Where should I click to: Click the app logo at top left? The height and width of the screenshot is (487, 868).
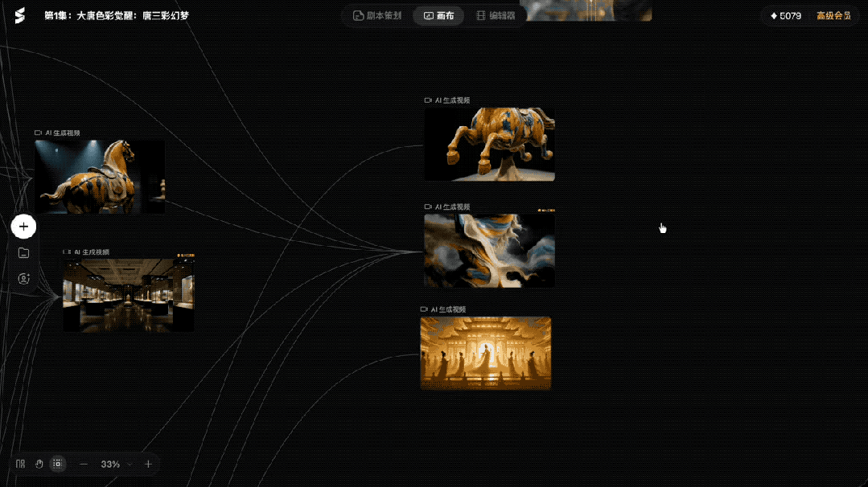pyautogui.click(x=20, y=15)
